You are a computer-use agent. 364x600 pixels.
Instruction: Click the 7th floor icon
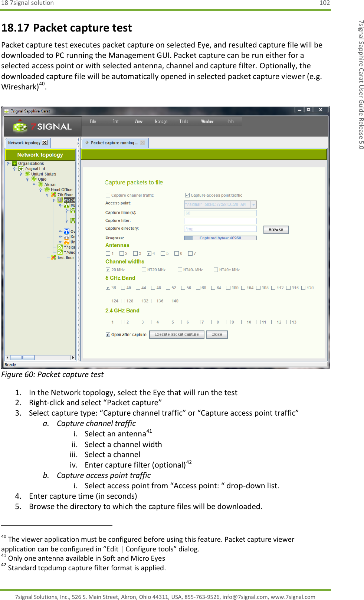click(x=53, y=194)
